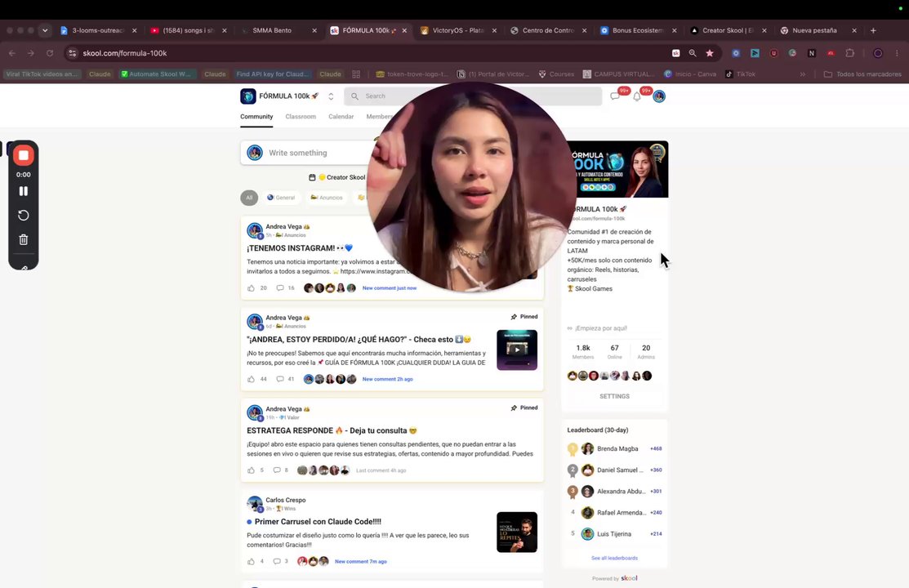Open Daniel Samuel on the leaderboard

pyautogui.click(x=621, y=470)
